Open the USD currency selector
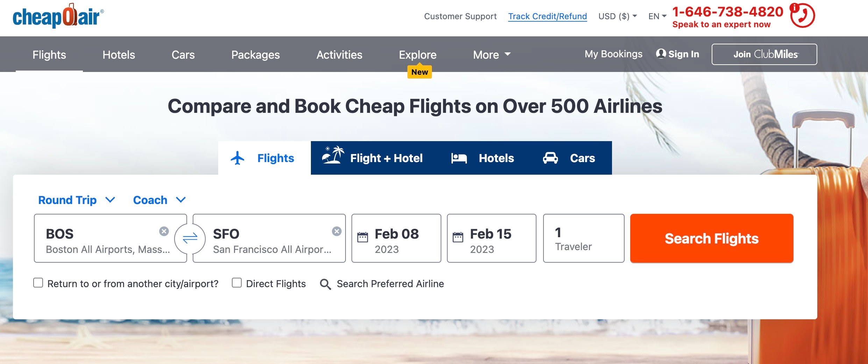Viewport: 868px width, 364px height. tap(617, 16)
